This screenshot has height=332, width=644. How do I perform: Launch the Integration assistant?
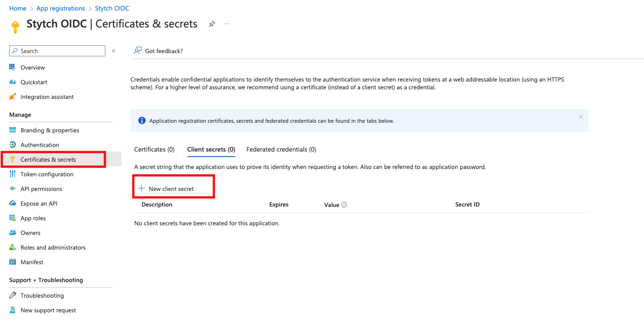[x=47, y=97]
